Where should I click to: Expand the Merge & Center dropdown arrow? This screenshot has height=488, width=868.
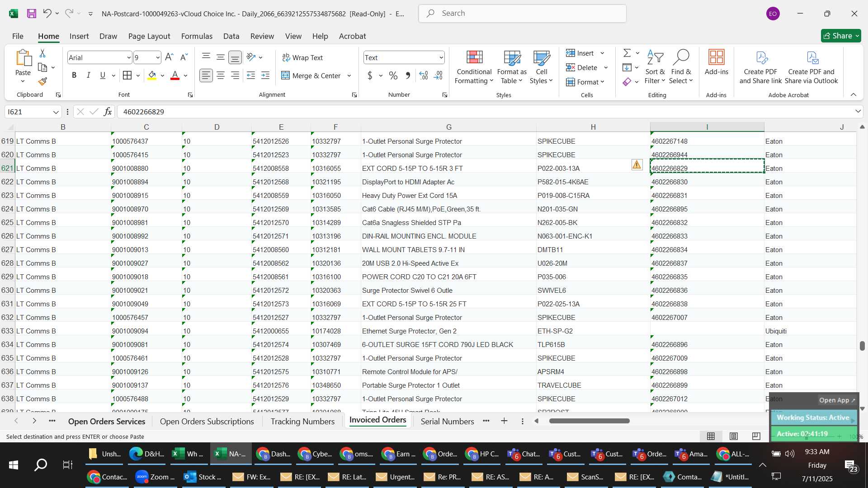click(x=349, y=76)
